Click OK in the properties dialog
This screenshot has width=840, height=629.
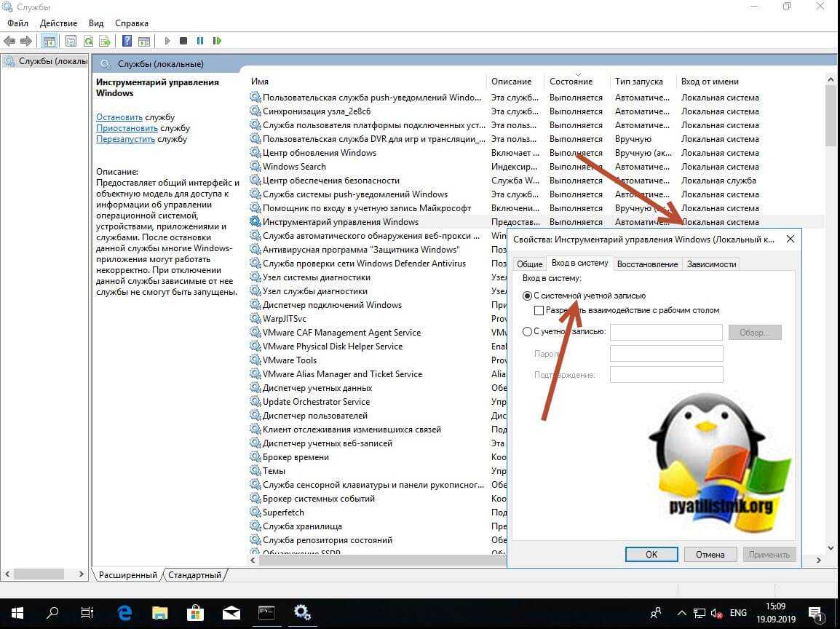pos(651,555)
